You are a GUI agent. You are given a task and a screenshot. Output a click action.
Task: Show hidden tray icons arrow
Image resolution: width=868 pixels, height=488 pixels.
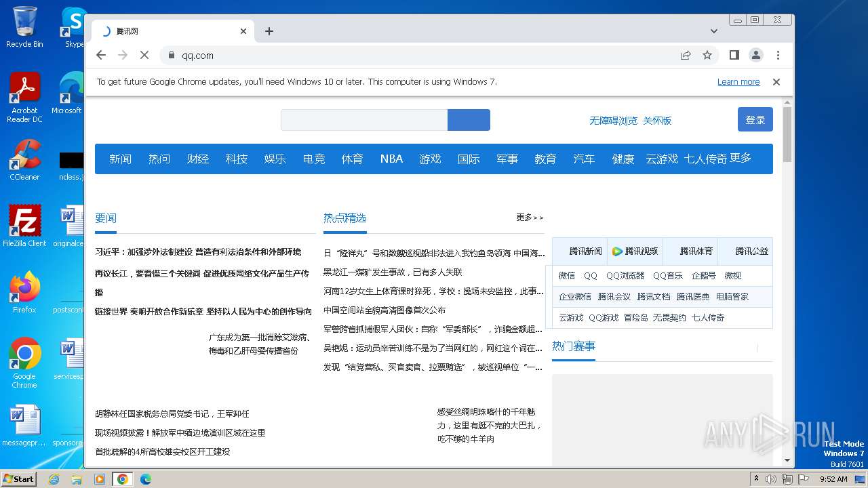coord(756,479)
